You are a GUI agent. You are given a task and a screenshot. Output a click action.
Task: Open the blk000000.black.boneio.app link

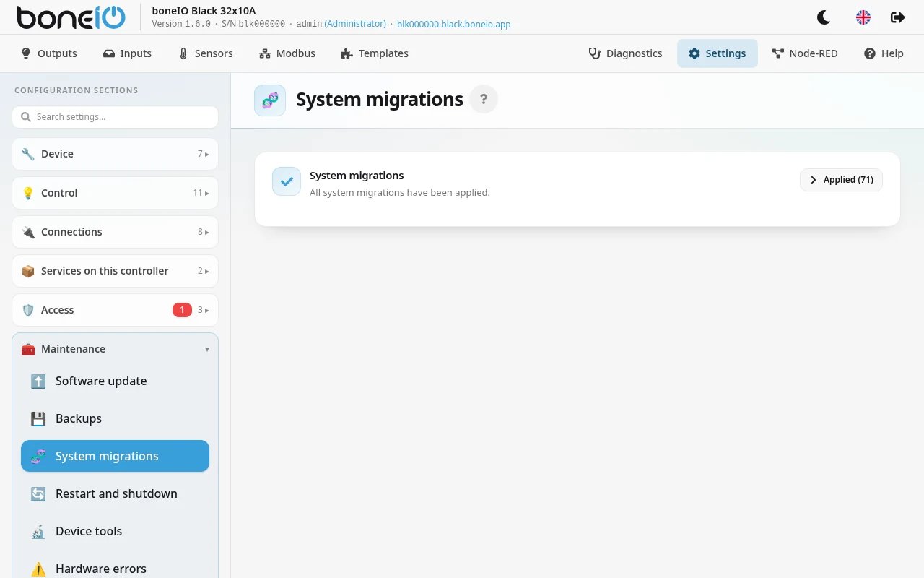[x=454, y=24]
